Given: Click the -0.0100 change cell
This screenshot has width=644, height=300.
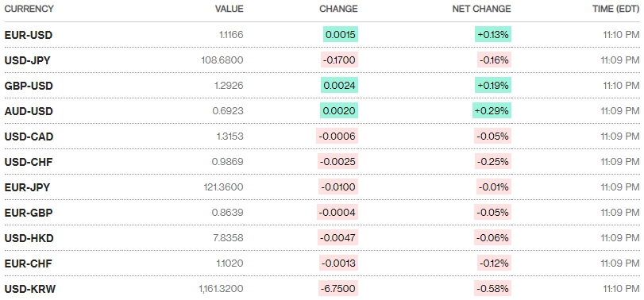Looking at the screenshot, I should (x=338, y=187).
